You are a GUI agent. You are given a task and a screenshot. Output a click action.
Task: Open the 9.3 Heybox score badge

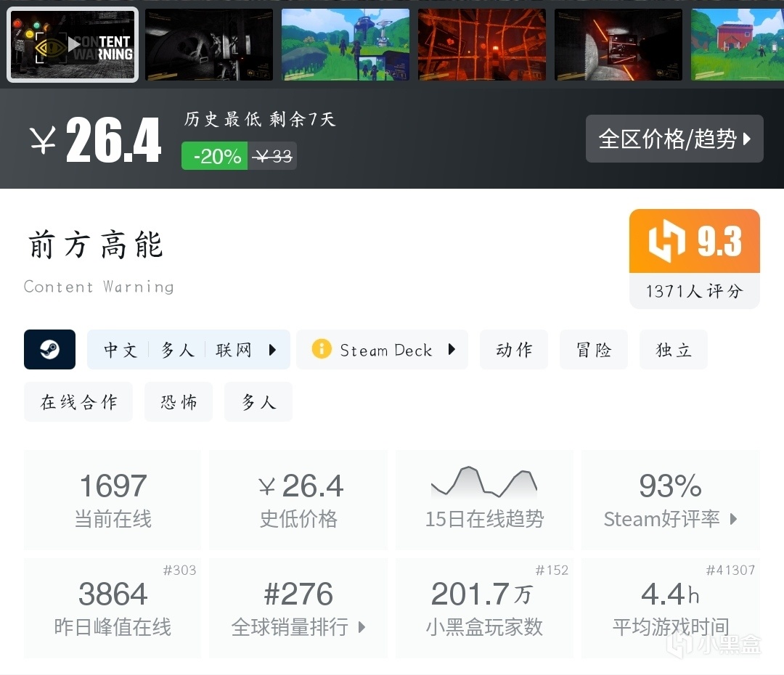pyautogui.click(x=695, y=241)
